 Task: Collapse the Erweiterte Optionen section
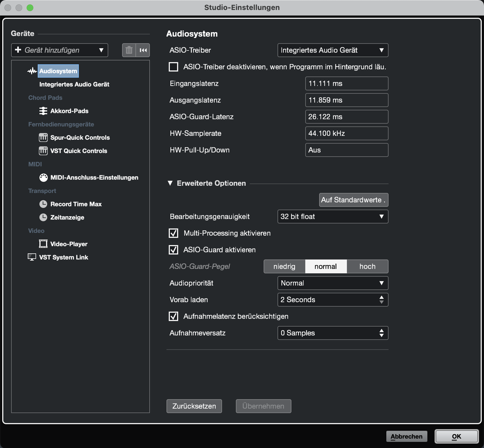[170, 183]
